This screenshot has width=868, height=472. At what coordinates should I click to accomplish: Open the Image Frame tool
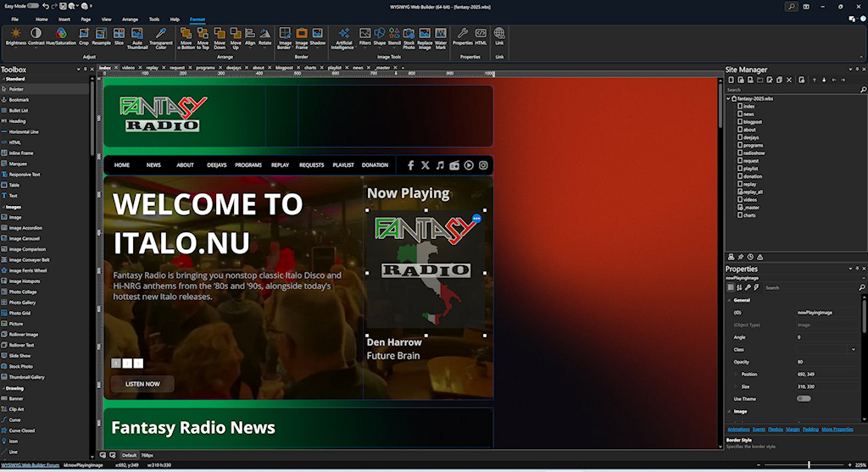tap(301, 38)
